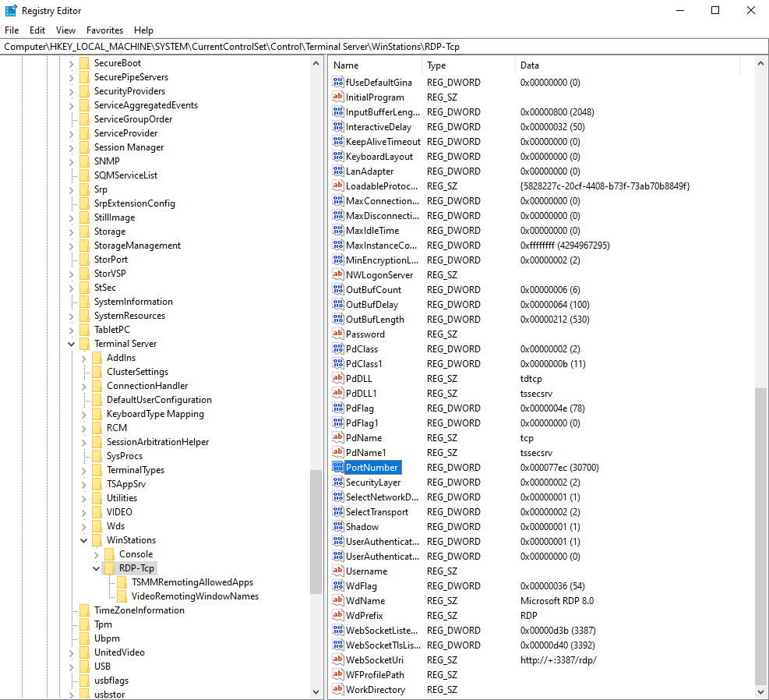Click the WorkDirectory string icon
This screenshot has height=700, width=769.
[x=337, y=689]
